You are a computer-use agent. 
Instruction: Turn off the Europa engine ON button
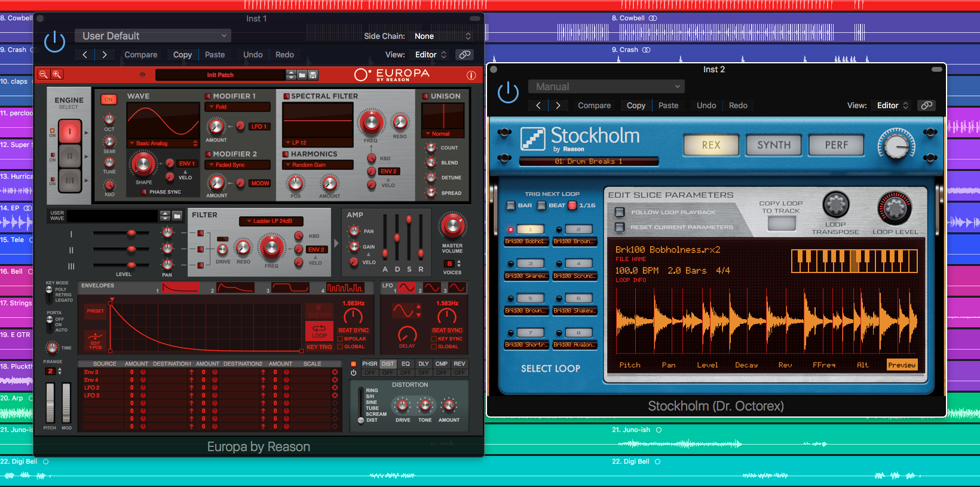[108, 100]
